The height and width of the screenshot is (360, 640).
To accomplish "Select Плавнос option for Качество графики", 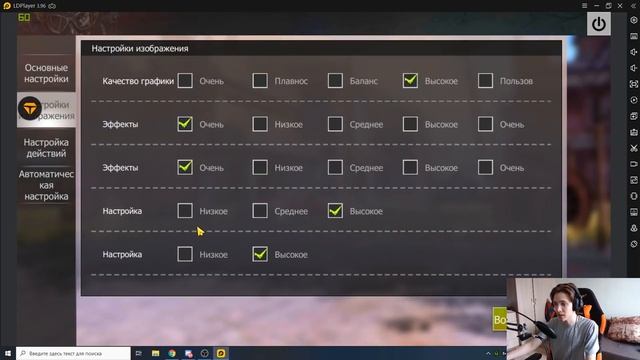I will click(260, 81).
